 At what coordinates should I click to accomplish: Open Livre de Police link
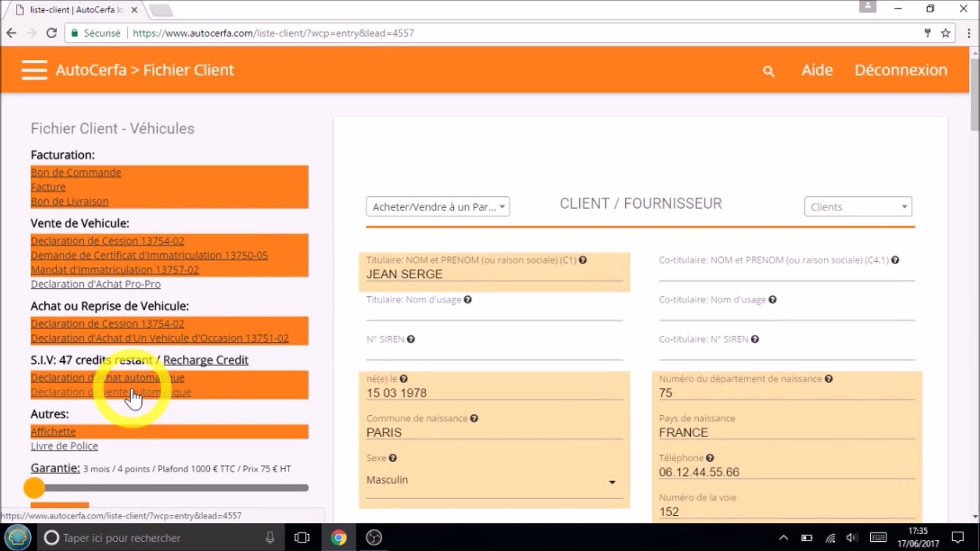64,446
